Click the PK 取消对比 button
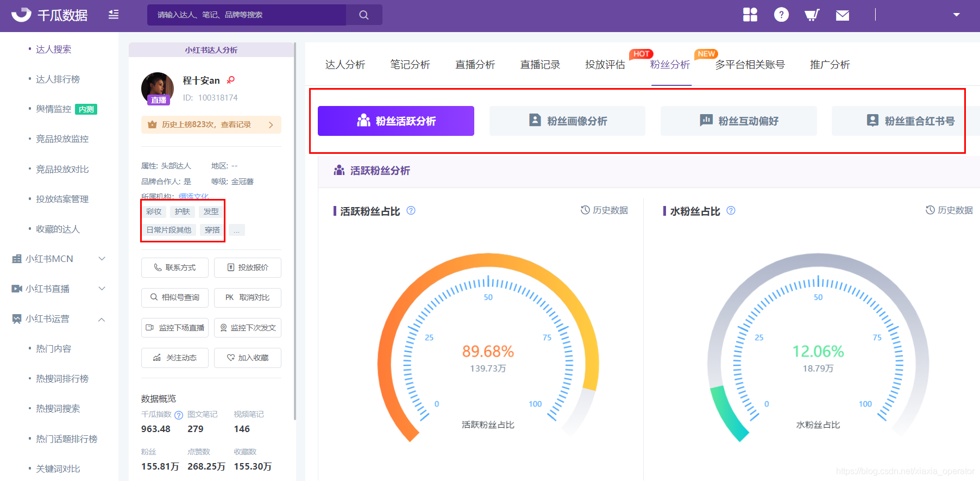Image resolution: width=980 pixels, height=481 pixels. pyautogui.click(x=248, y=297)
